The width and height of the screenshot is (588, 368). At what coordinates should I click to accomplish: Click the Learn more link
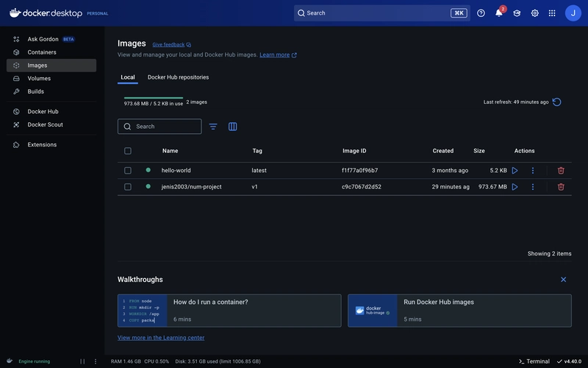point(278,54)
